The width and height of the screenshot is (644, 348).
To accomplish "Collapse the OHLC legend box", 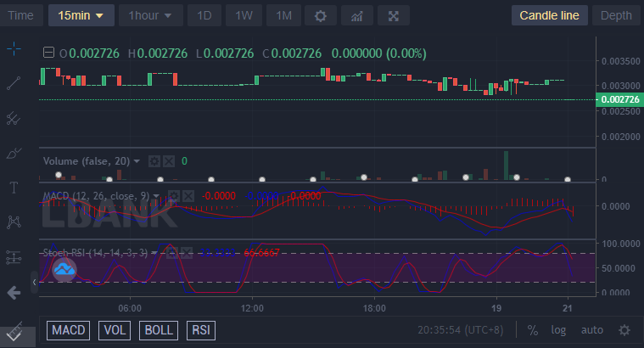I will point(48,53).
